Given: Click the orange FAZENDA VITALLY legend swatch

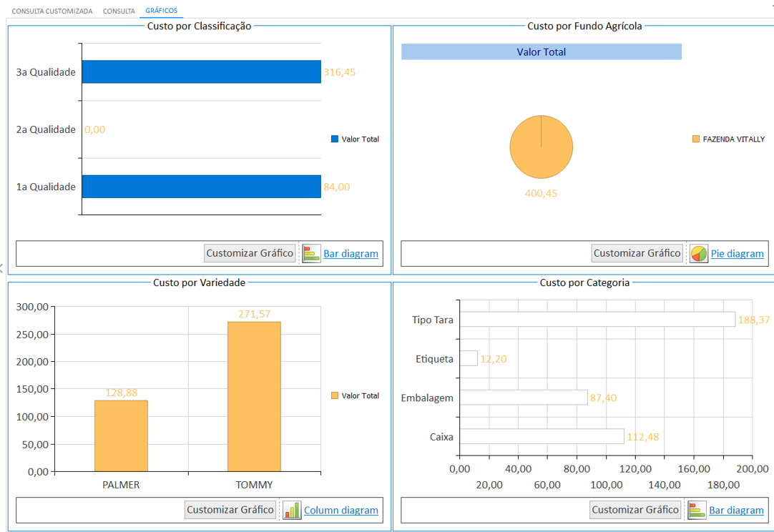Looking at the screenshot, I should 696,139.
